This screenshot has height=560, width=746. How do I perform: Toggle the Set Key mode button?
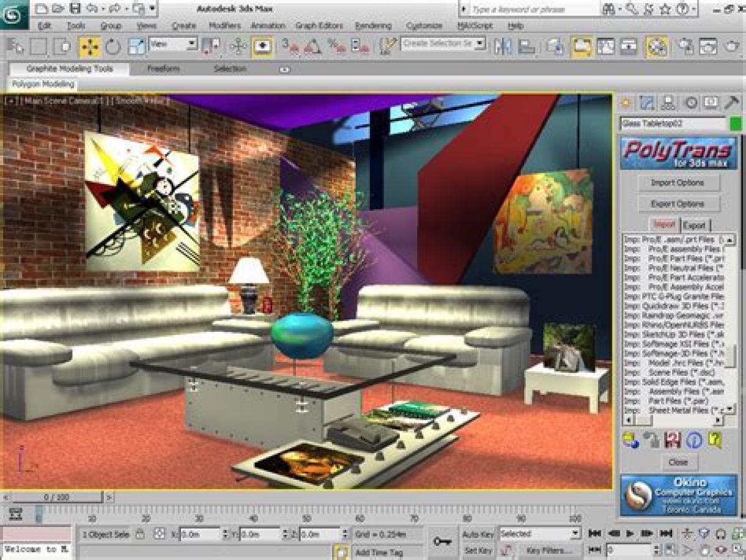pos(478,550)
